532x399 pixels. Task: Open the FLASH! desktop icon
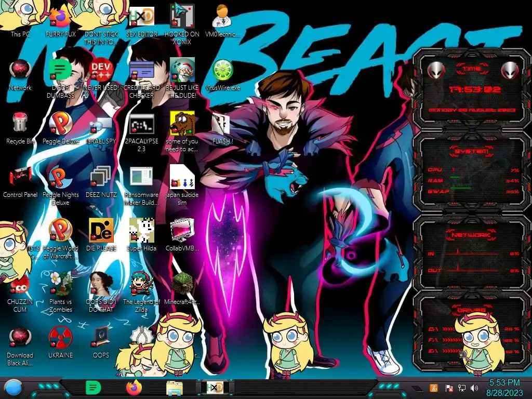(x=222, y=129)
